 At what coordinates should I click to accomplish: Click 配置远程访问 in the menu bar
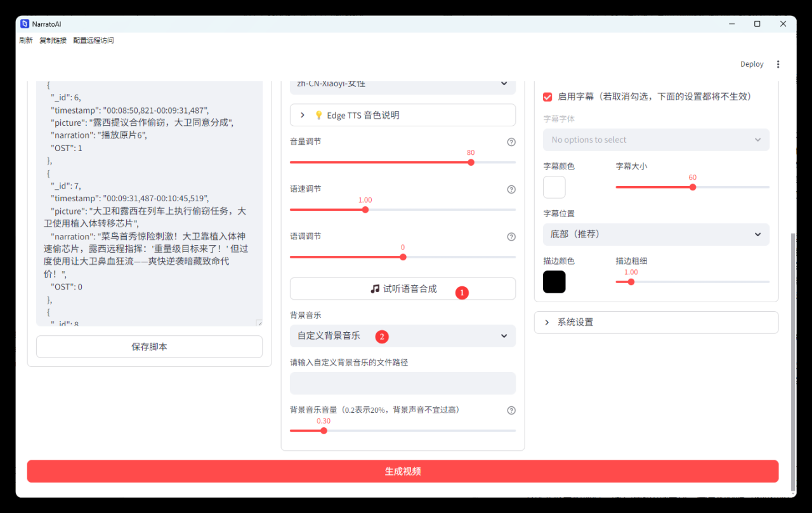click(x=93, y=41)
